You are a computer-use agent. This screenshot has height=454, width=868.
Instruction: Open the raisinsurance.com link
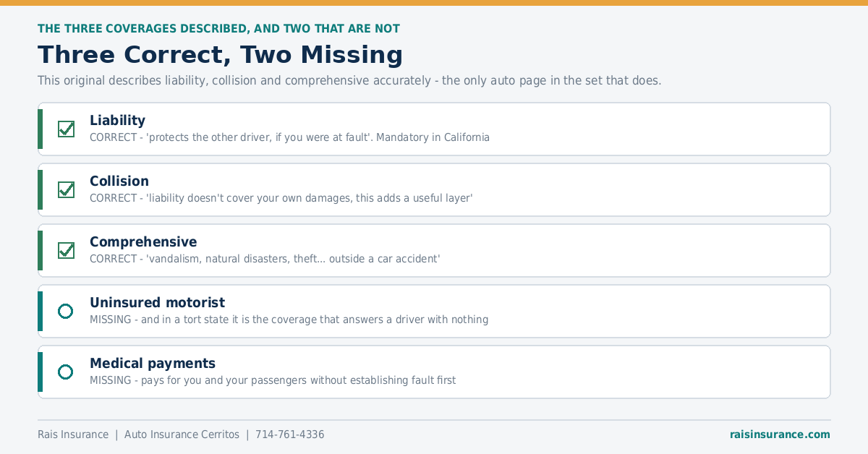pos(780,434)
